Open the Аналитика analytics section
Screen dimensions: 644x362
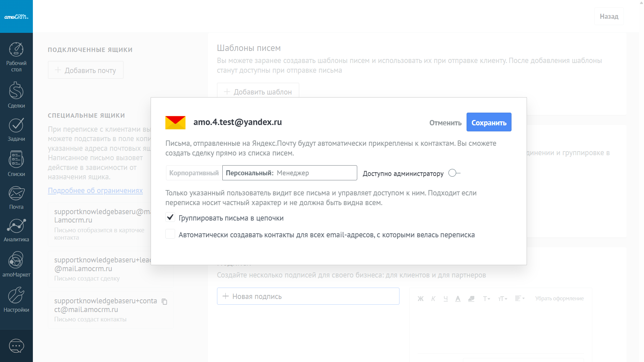pos(16,230)
